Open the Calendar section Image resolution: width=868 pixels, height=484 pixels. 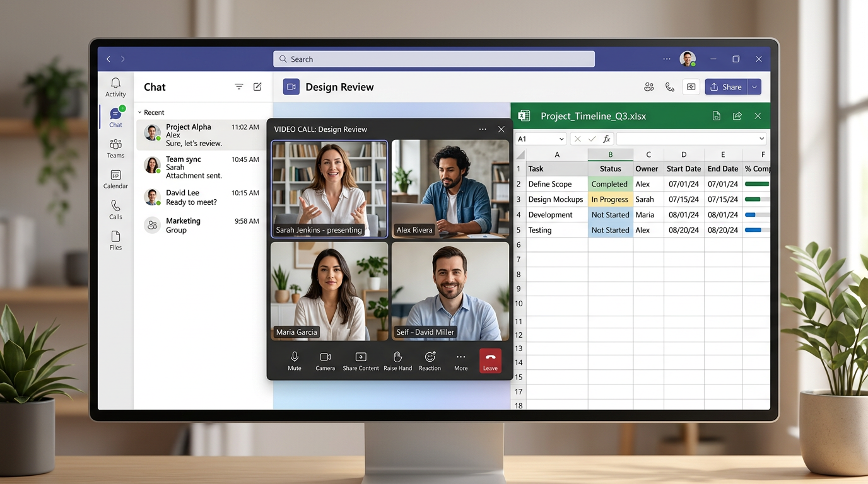coord(115,180)
